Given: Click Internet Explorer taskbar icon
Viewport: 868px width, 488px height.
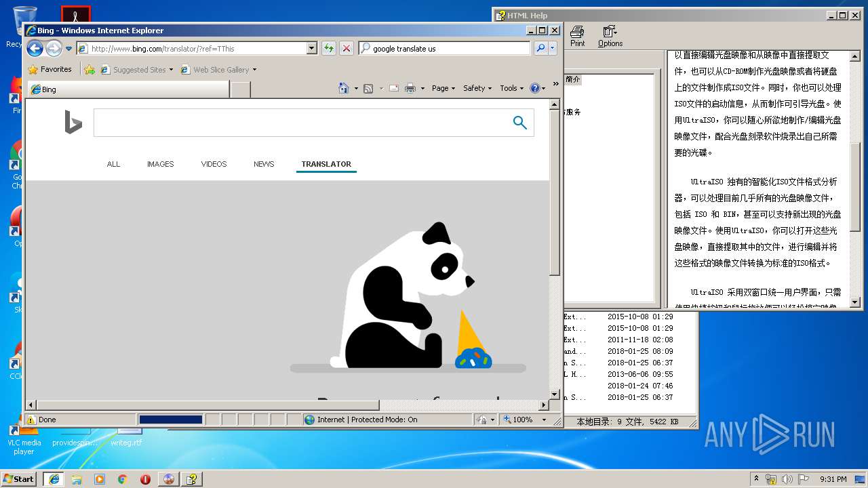Looking at the screenshot, I should tap(54, 479).
